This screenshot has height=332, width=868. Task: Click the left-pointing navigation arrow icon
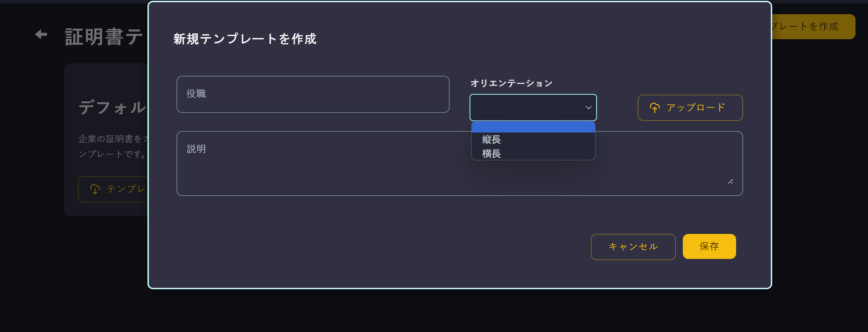click(41, 34)
